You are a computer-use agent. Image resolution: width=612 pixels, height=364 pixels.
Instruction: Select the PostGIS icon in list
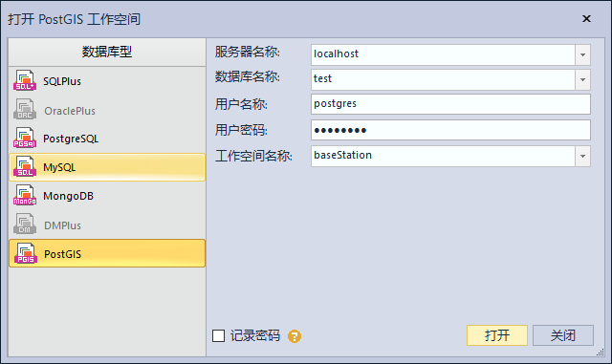pyautogui.click(x=26, y=253)
